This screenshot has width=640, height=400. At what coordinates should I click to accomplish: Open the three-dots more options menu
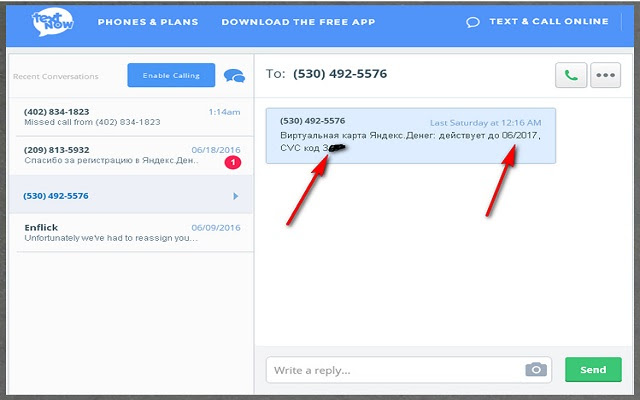(x=606, y=75)
